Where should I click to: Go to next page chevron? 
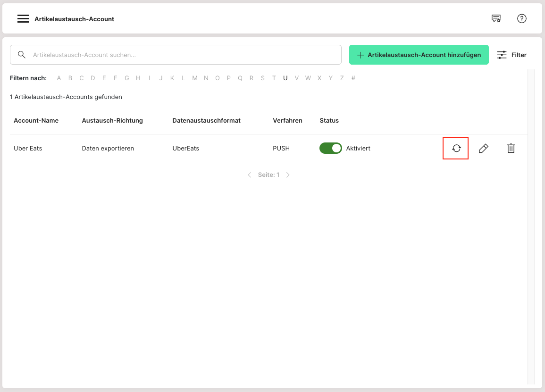pos(288,175)
